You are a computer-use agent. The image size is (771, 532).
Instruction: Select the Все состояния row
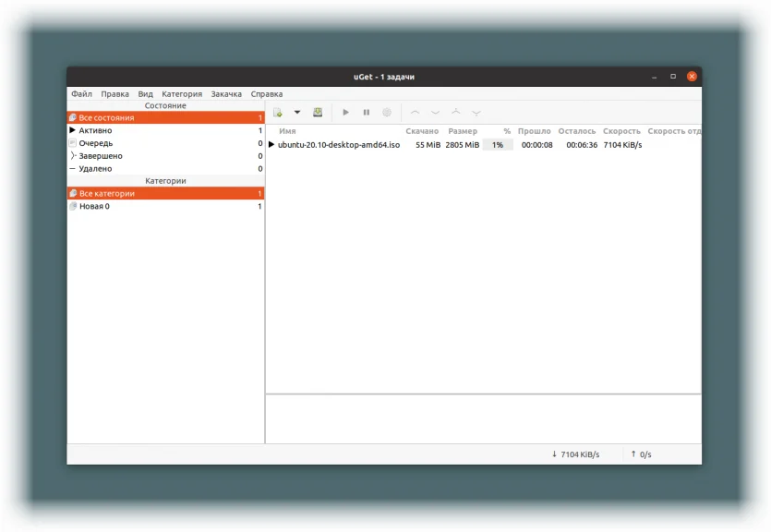165,117
